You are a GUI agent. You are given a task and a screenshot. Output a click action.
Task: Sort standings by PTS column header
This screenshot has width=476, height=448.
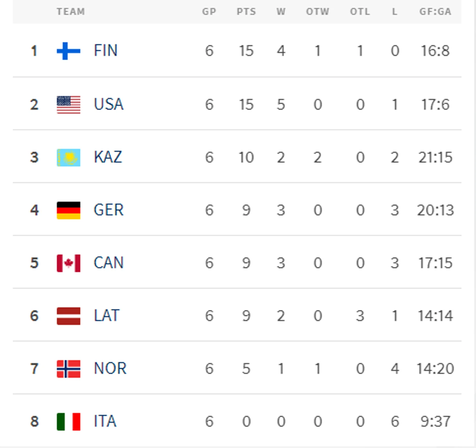(x=246, y=12)
